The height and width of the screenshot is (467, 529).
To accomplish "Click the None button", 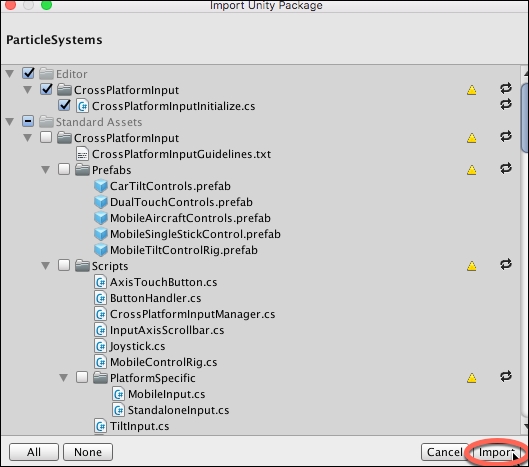I will pyautogui.click(x=88, y=452).
